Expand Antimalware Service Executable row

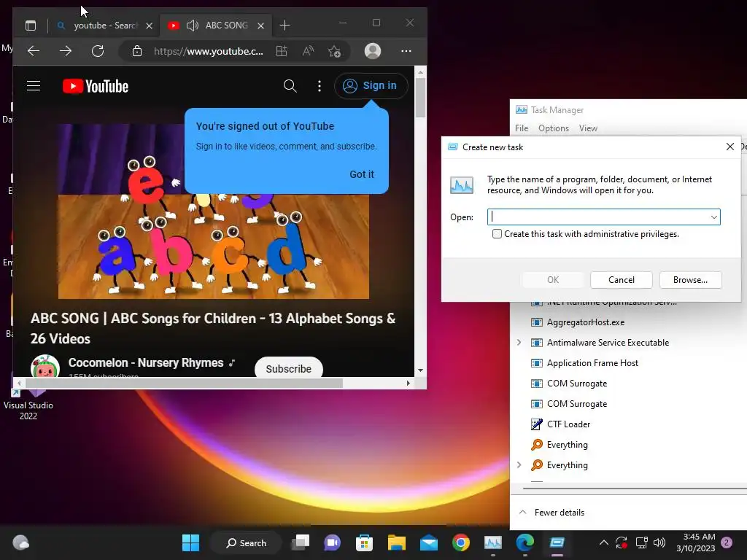coord(519,343)
